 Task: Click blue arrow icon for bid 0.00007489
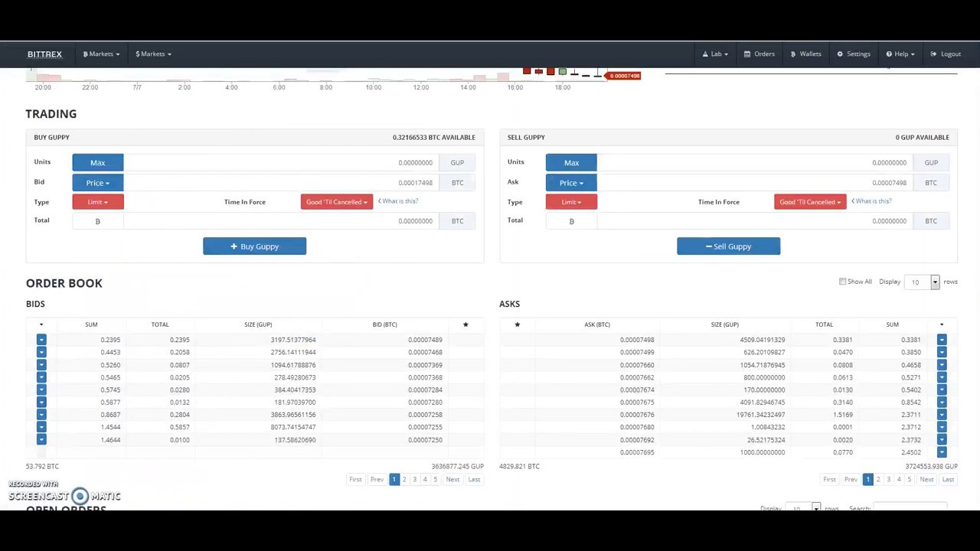[41, 340]
